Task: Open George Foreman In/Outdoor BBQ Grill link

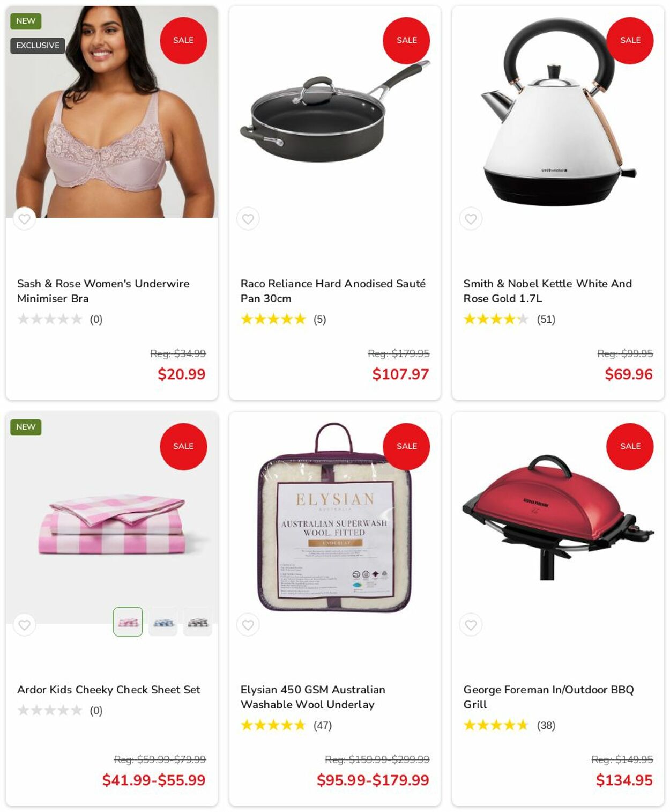Action: click(x=548, y=697)
